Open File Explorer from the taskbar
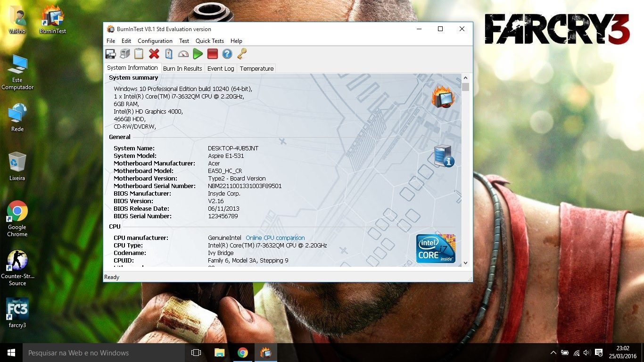The width and height of the screenshot is (644, 362). click(220, 353)
